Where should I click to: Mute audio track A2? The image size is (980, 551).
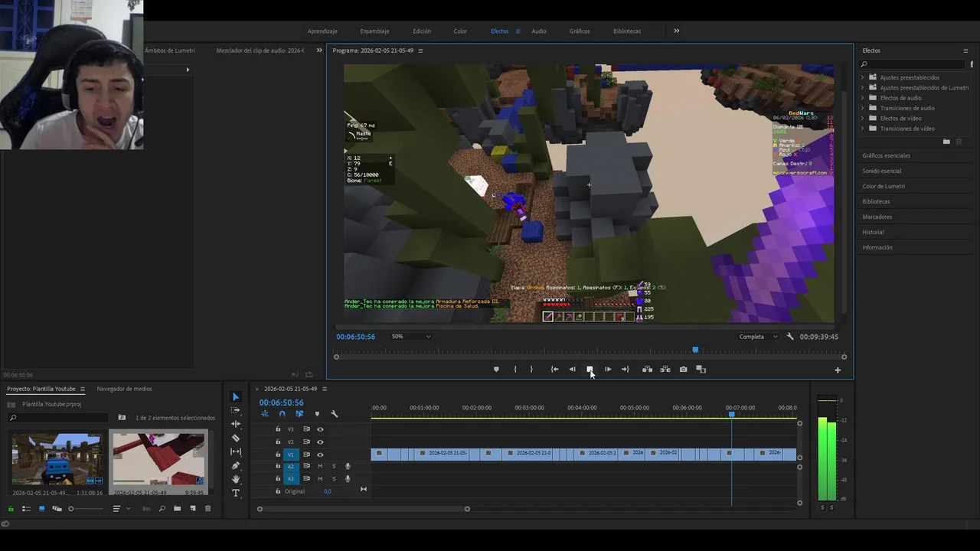pos(320,466)
